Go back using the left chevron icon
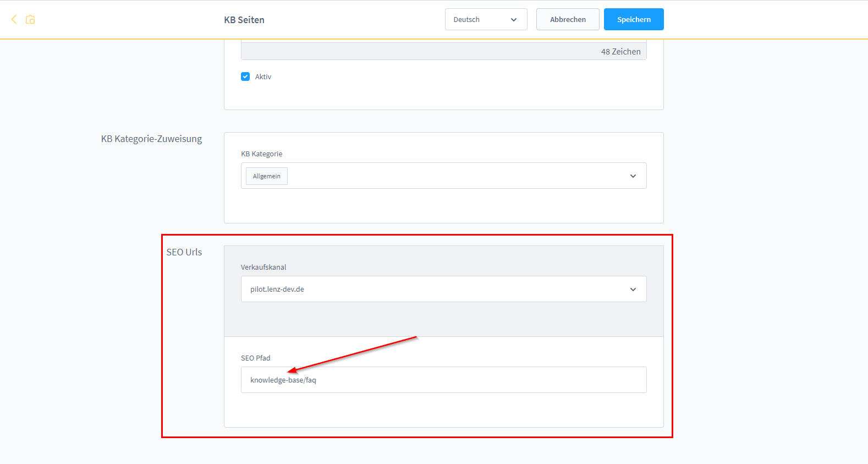 click(14, 19)
